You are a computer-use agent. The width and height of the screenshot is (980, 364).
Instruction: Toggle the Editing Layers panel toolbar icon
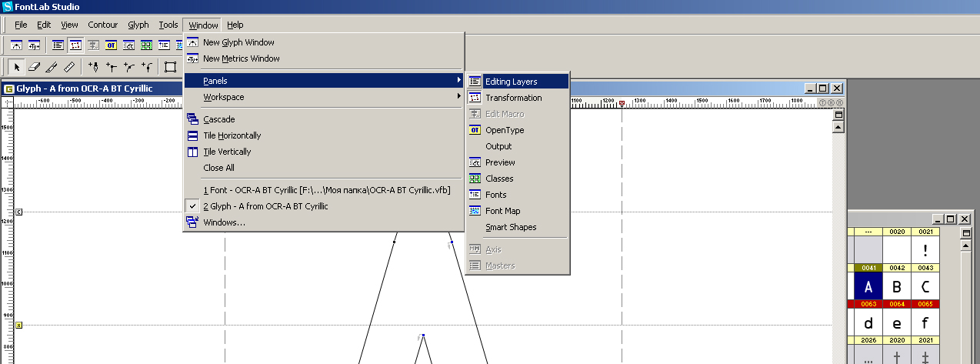pyautogui.click(x=58, y=45)
